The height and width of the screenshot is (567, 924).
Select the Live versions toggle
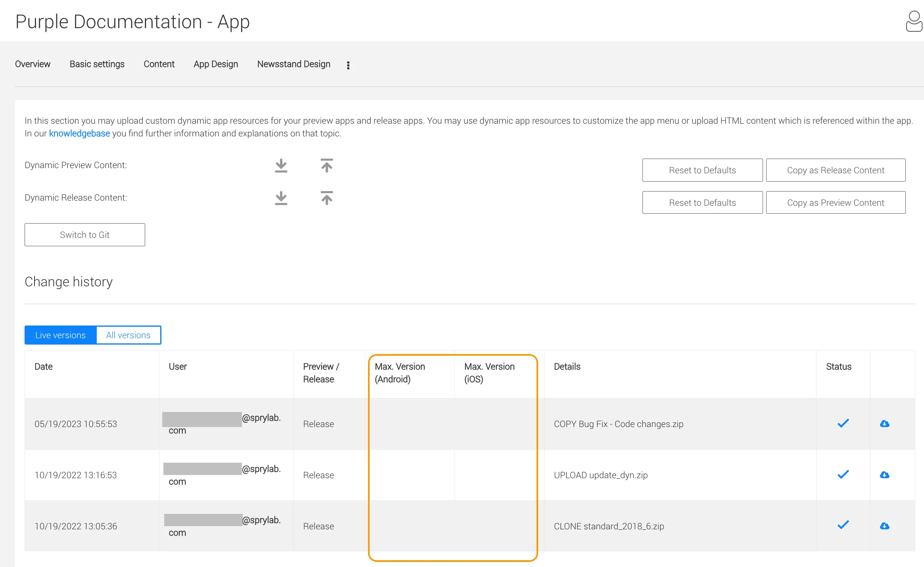tap(61, 335)
